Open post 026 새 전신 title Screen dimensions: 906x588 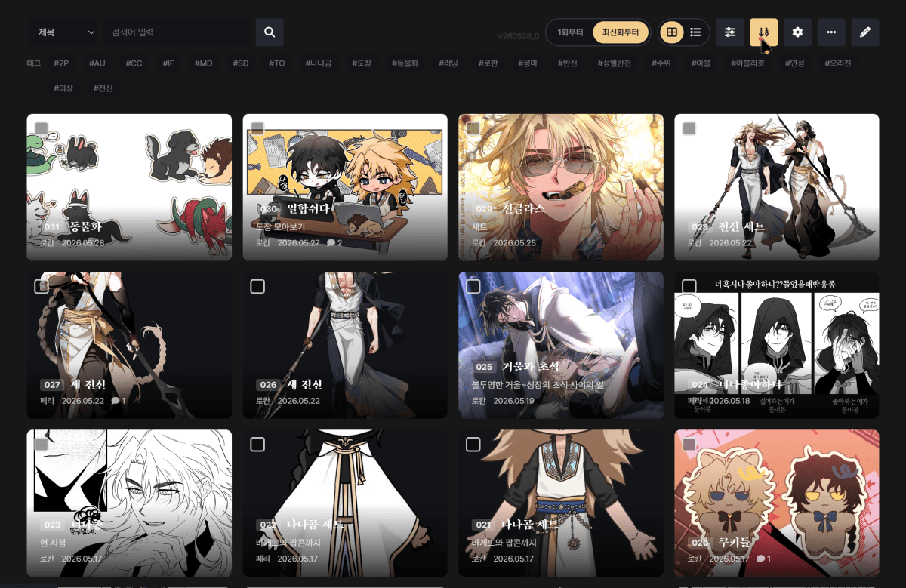304,385
